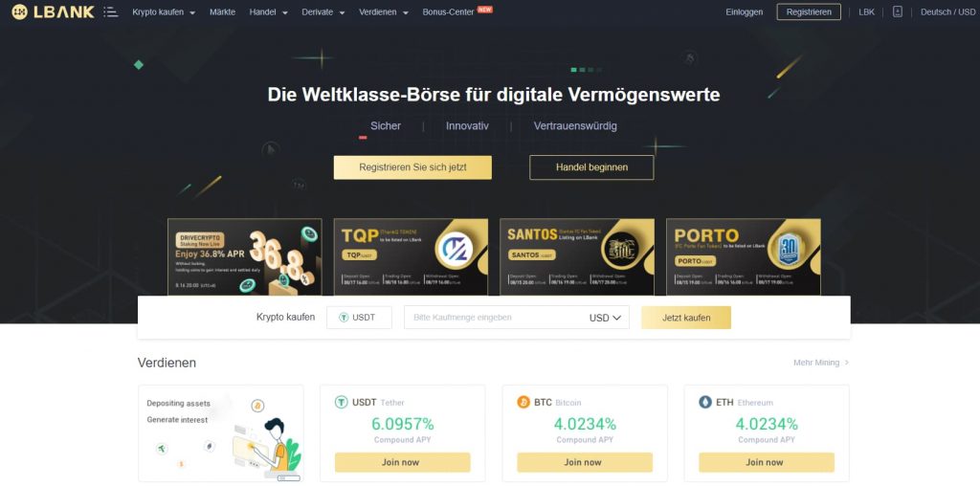Expand the Krypto kaufen menu

[x=164, y=11]
